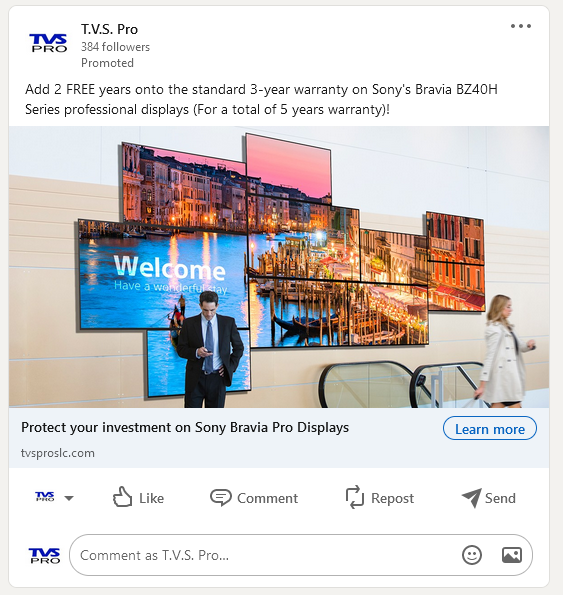563x595 pixels.
Task: Click the Protect your investment headline
Action: [x=185, y=428]
